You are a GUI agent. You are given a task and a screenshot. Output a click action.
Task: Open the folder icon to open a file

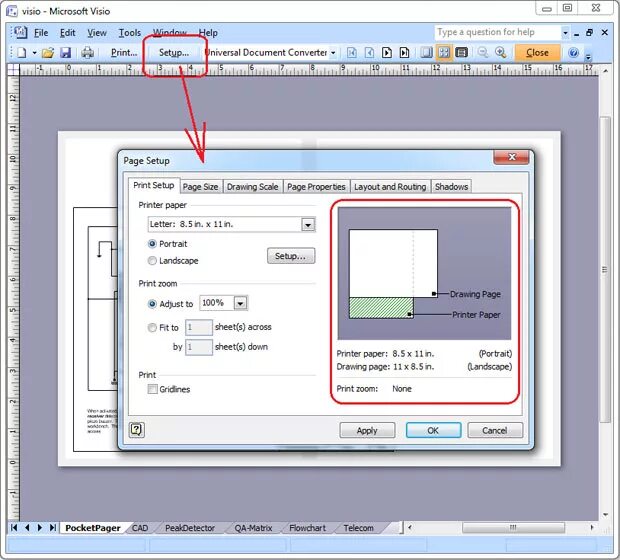(48, 53)
